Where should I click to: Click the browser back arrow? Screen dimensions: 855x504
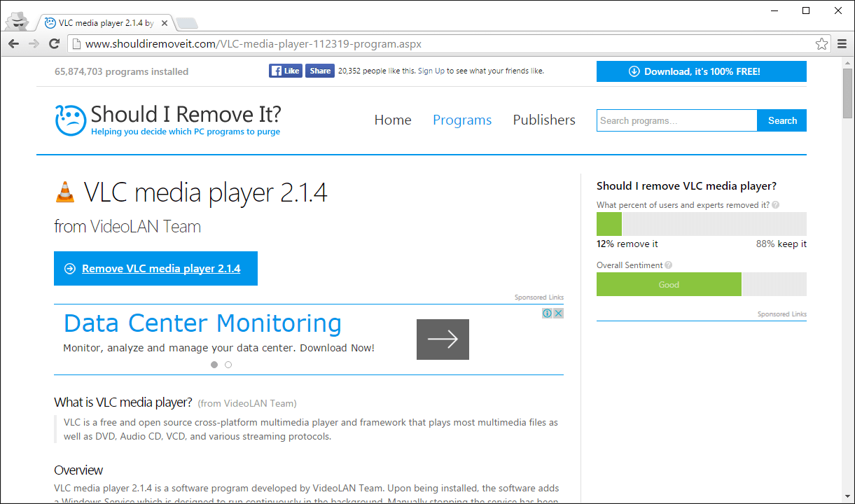pyautogui.click(x=13, y=44)
